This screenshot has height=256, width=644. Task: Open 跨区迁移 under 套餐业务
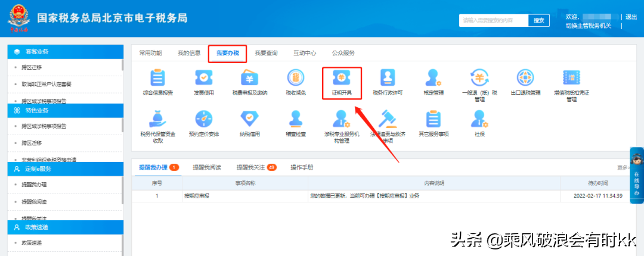tap(32, 67)
